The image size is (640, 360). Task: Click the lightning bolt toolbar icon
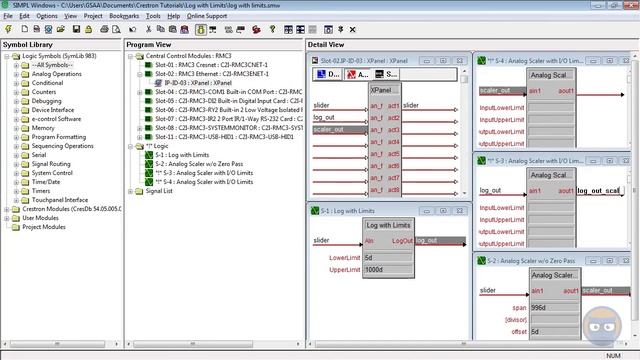(8, 29)
